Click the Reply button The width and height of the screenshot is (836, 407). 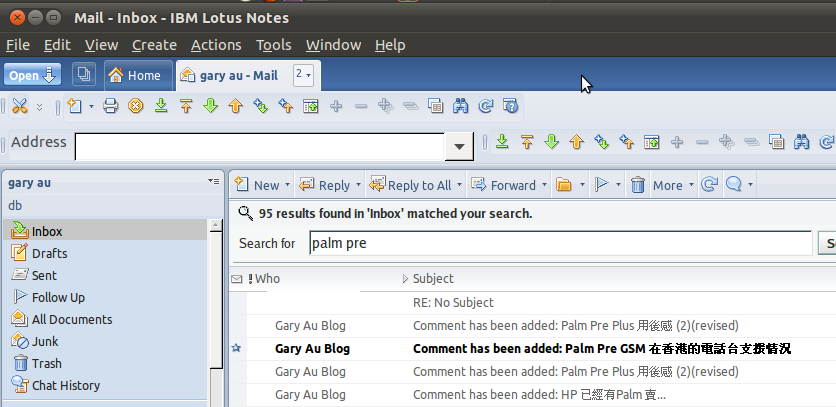[x=324, y=185]
